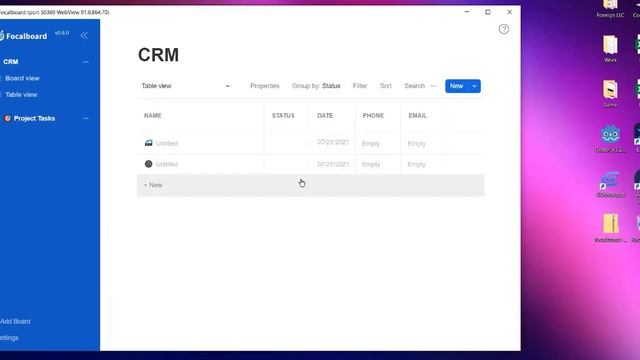The image size is (640, 360).
Task: Change Group by Status setting
Action: point(316,86)
